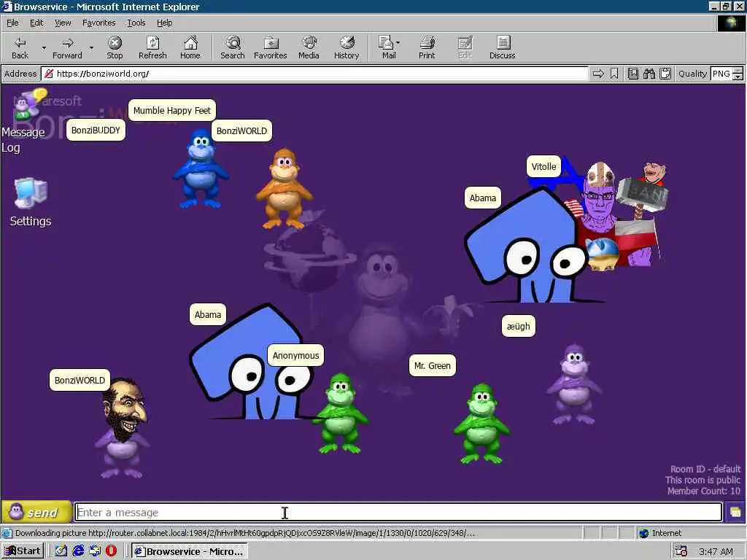Open the Discuss toolbar button

click(x=502, y=47)
